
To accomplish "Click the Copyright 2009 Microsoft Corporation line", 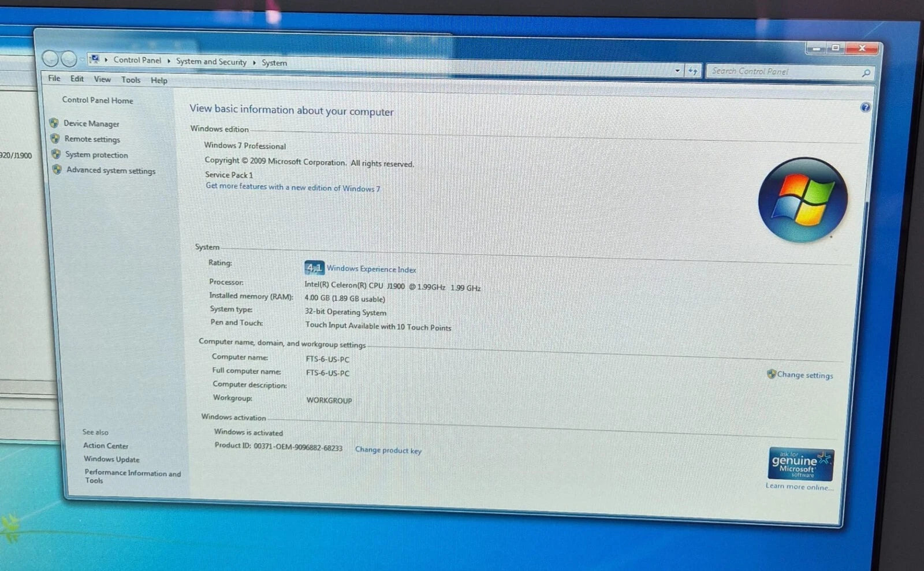I will (310, 162).
